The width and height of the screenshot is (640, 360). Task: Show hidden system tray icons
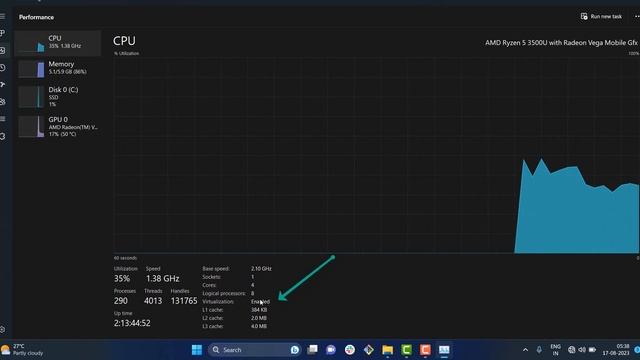click(x=525, y=350)
